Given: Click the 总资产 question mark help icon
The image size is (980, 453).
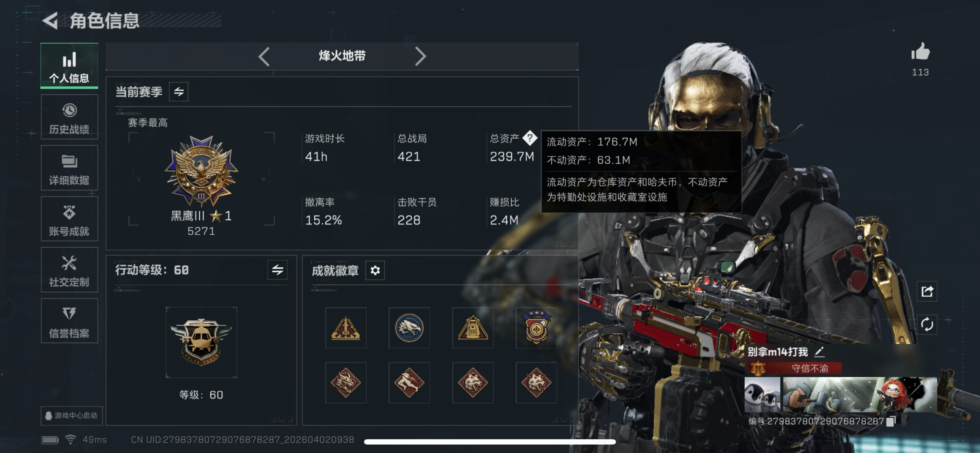Looking at the screenshot, I should tap(529, 138).
